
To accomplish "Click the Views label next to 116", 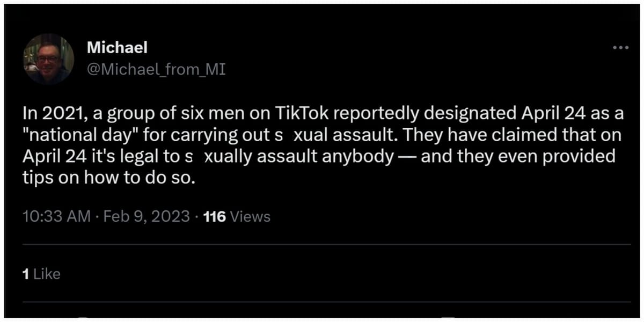I will [x=250, y=216].
